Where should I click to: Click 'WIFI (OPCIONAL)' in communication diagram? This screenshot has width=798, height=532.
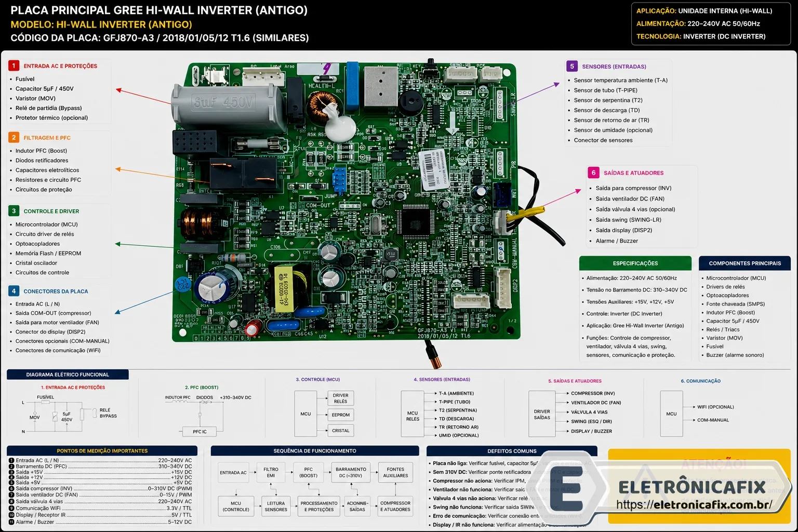click(715, 407)
